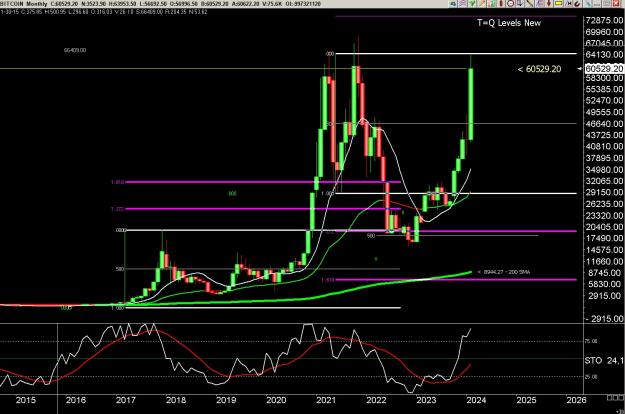Click the 5830.00 price axis label

(x=607, y=284)
